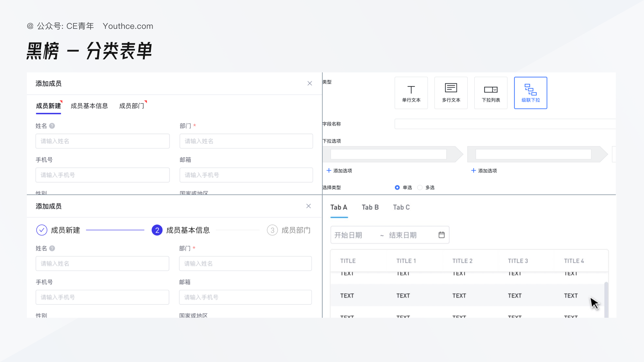Click the TITLE 3 column header
The width and height of the screenshot is (644, 362).
[x=518, y=261]
